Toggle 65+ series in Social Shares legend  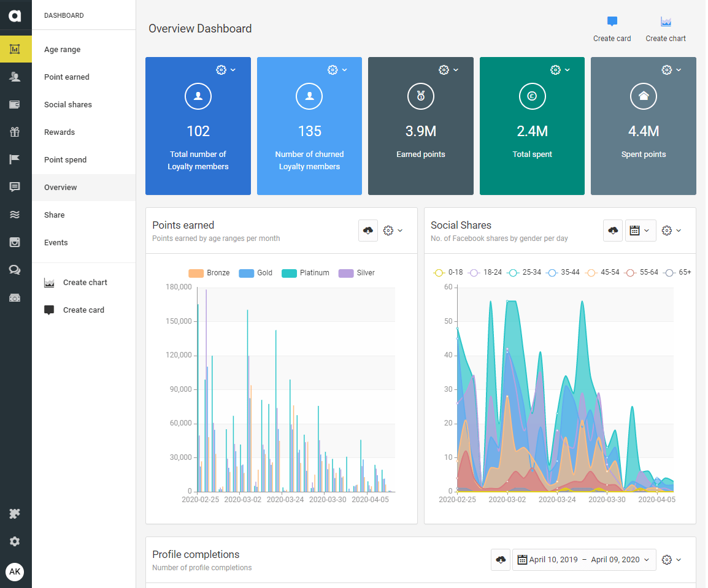(678, 273)
